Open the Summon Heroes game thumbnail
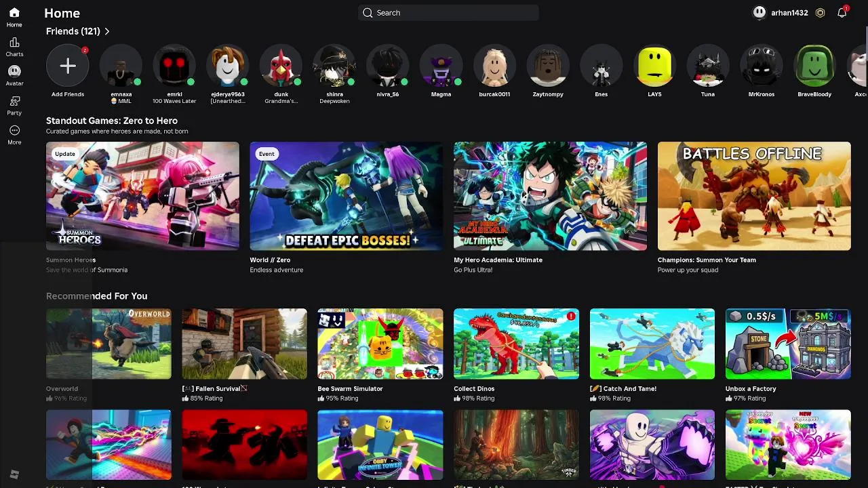The image size is (868, 488). coord(142,196)
